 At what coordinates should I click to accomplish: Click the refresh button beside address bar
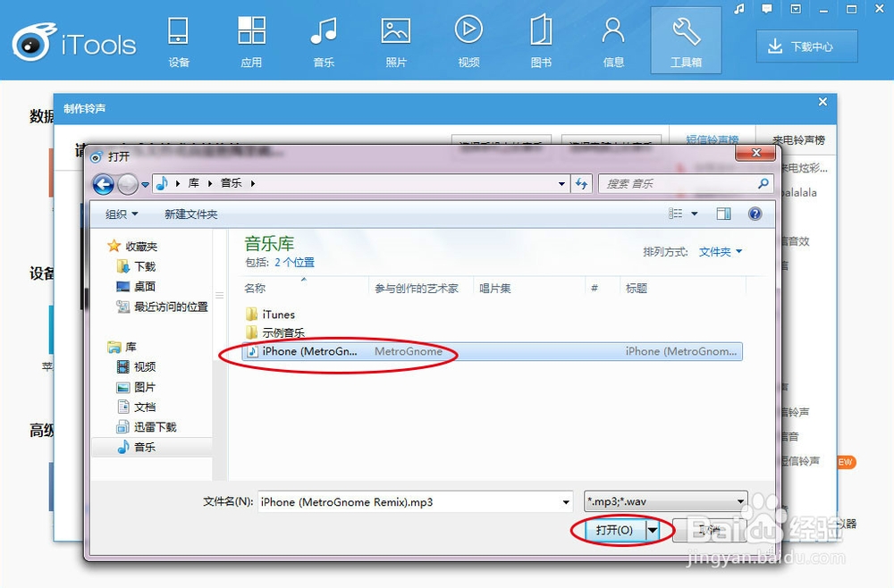pos(581,183)
